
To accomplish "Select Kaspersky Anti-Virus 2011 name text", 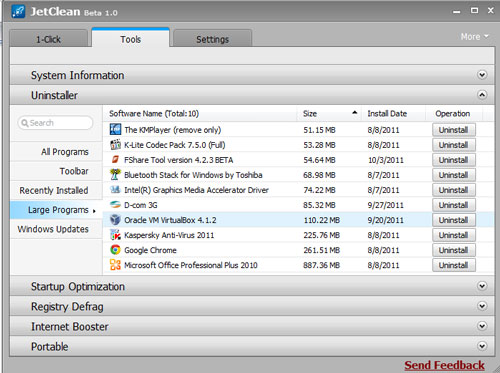I will (169, 235).
